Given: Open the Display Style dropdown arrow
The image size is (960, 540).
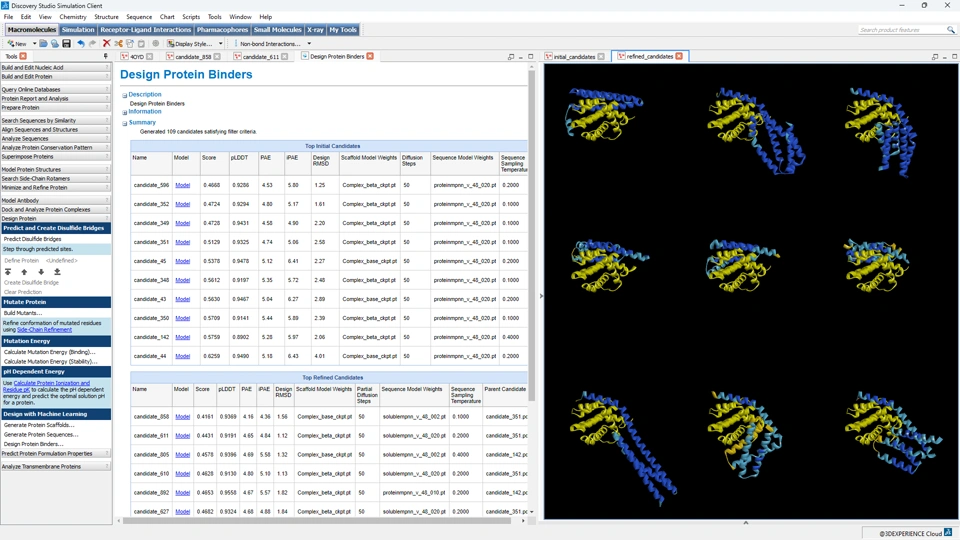Looking at the screenshot, I should click(220, 43).
